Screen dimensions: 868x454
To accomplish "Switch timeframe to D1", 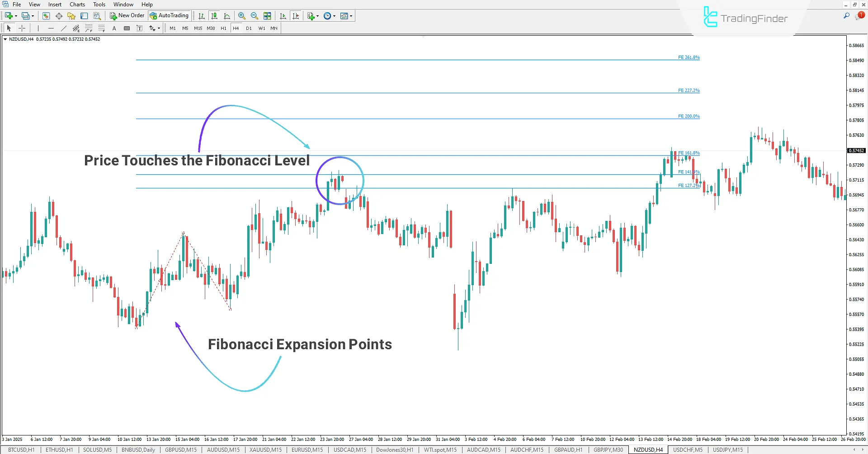I will coord(249,28).
